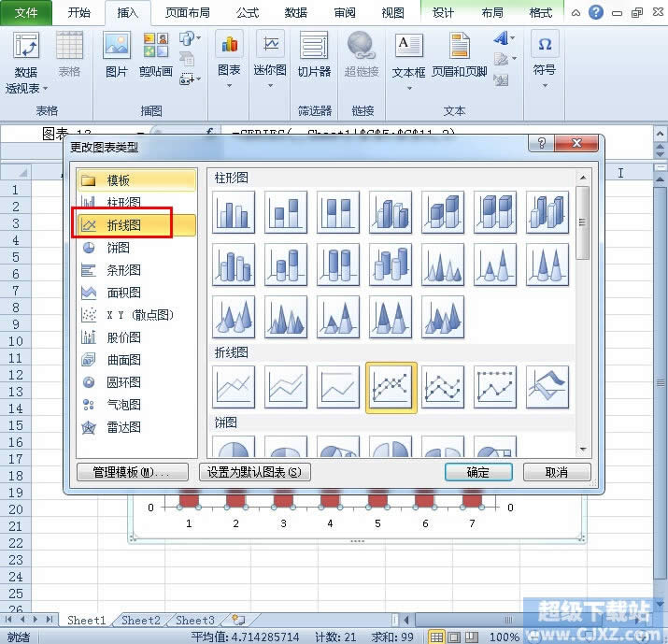Click the 确定 button to confirm
The height and width of the screenshot is (644, 668).
pyautogui.click(x=478, y=472)
